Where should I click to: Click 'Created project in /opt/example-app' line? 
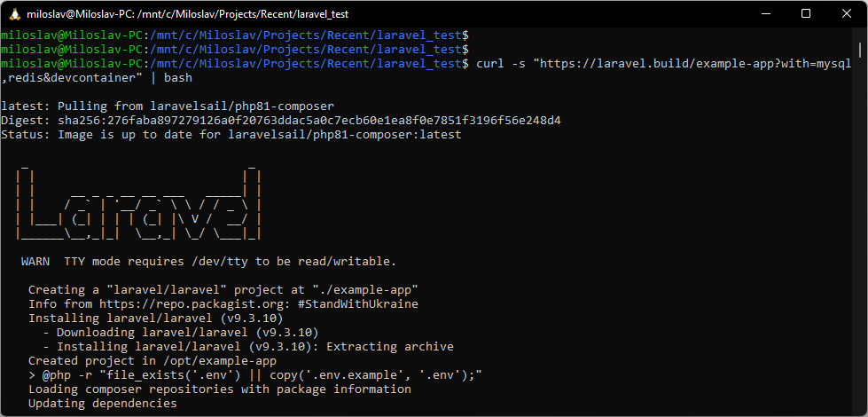tap(152, 361)
